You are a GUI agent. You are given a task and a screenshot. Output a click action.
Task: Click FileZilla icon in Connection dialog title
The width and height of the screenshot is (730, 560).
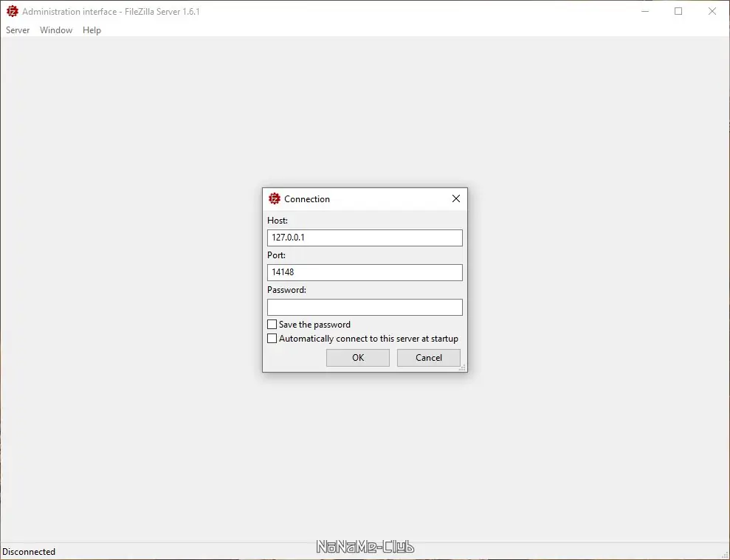[x=275, y=198]
